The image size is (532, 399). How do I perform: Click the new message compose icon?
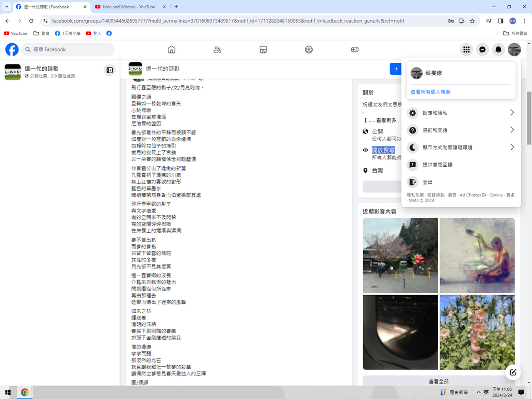pyautogui.click(x=513, y=372)
